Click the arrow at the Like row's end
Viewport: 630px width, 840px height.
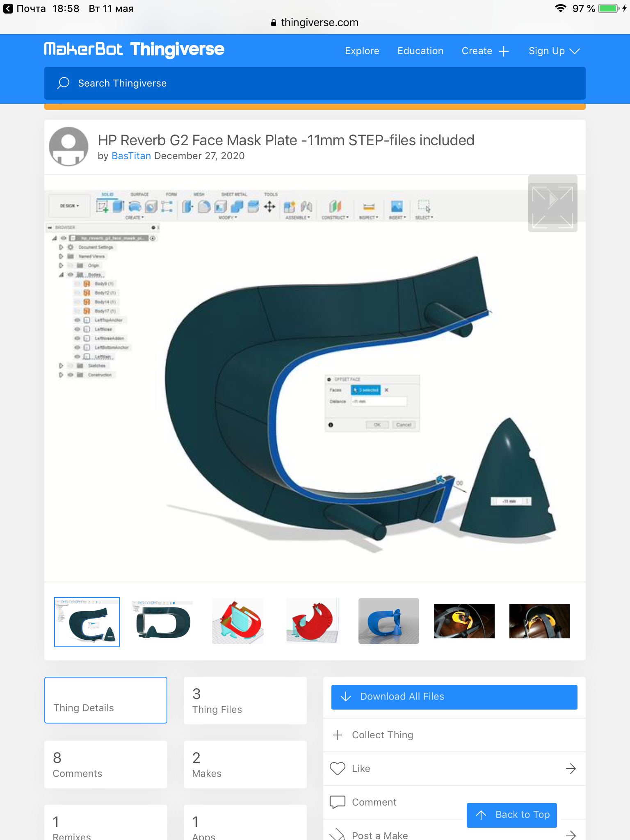[x=571, y=769]
